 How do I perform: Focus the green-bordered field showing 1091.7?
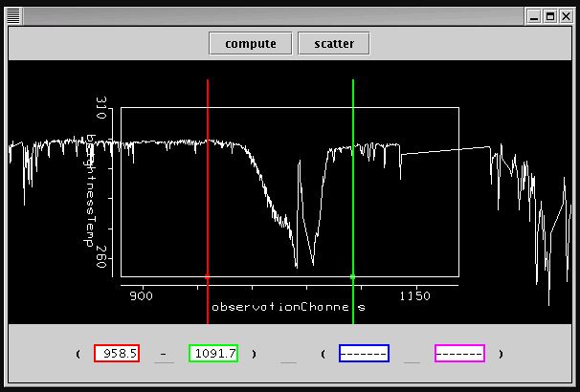[x=213, y=354]
